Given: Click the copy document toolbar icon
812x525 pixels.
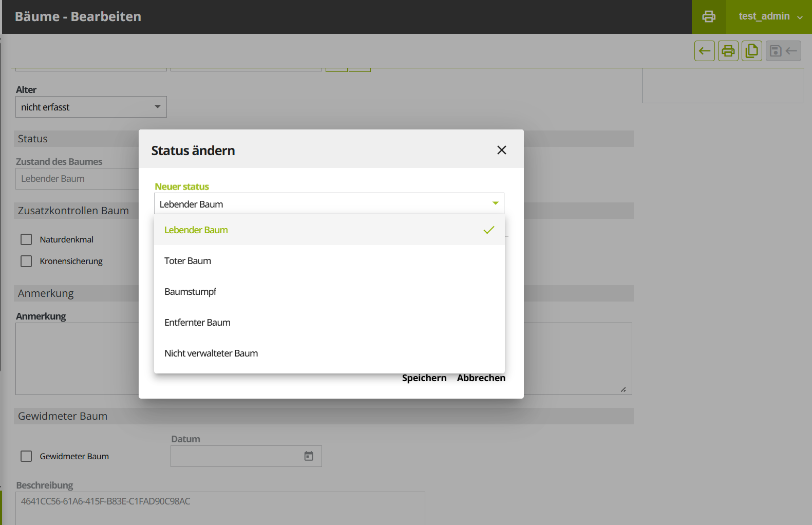Looking at the screenshot, I should 752,51.
